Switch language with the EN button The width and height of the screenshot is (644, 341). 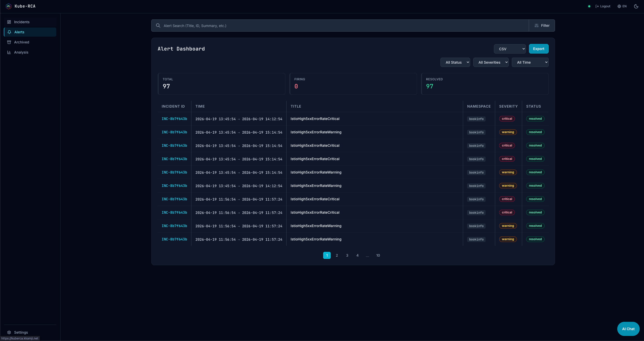[x=622, y=6]
